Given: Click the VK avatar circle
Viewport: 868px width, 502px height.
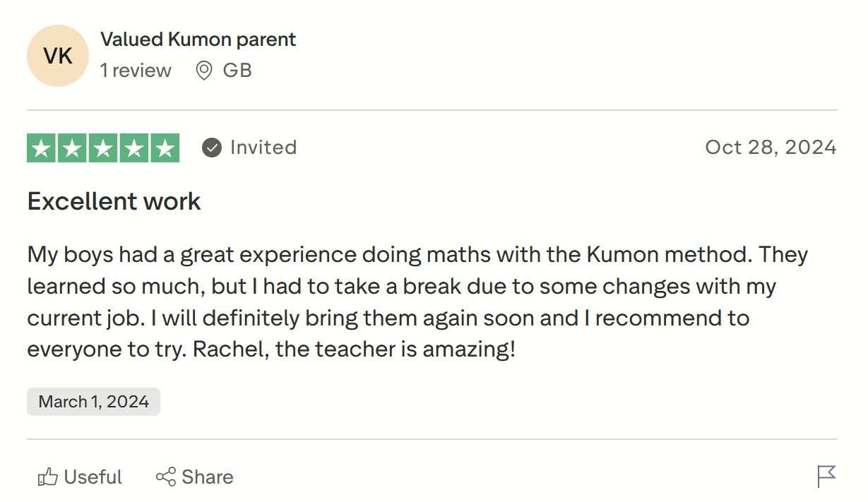Looking at the screenshot, I should pyautogui.click(x=58, y=56).
